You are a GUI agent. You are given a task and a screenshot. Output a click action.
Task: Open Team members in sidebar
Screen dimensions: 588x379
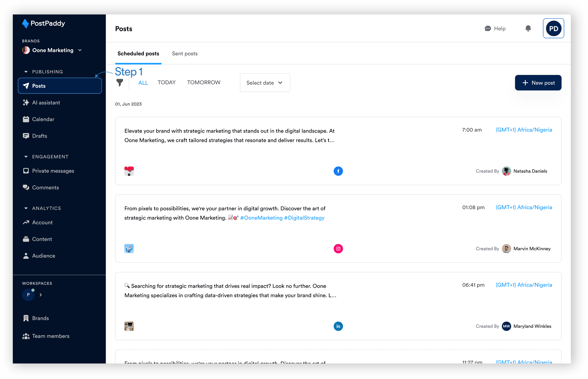coord(51,336)
